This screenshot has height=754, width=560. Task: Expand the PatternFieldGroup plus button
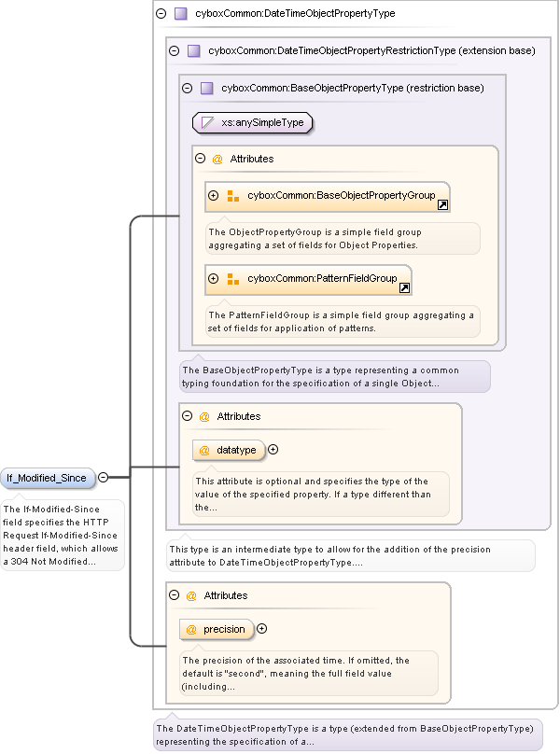(214, 279)
